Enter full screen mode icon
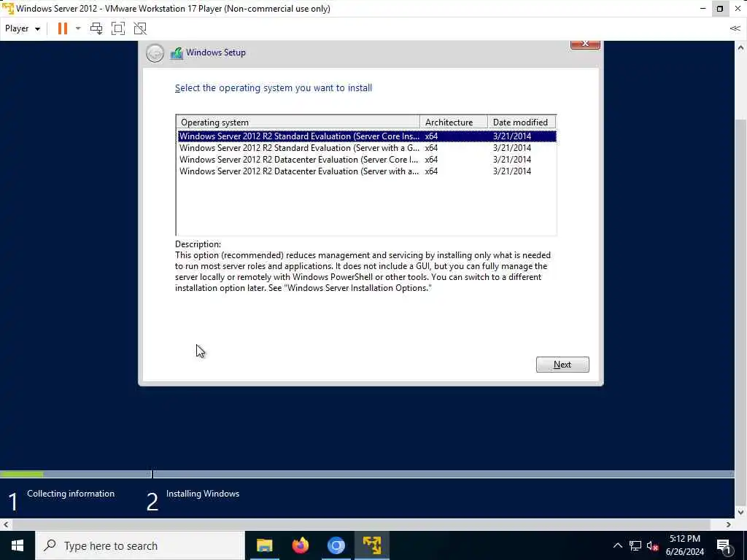Viewport: 747px width, 560px height. point(118,28)
